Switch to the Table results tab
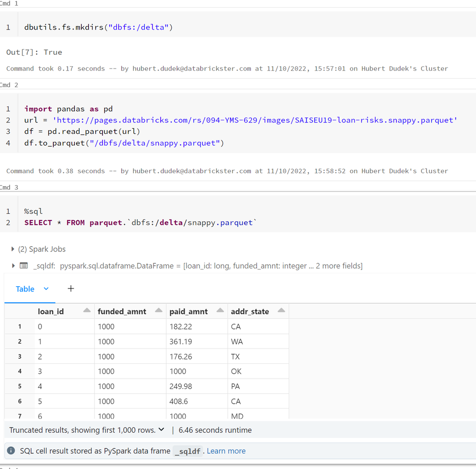Viewport: 476px width, 469px height. (25, 289)
